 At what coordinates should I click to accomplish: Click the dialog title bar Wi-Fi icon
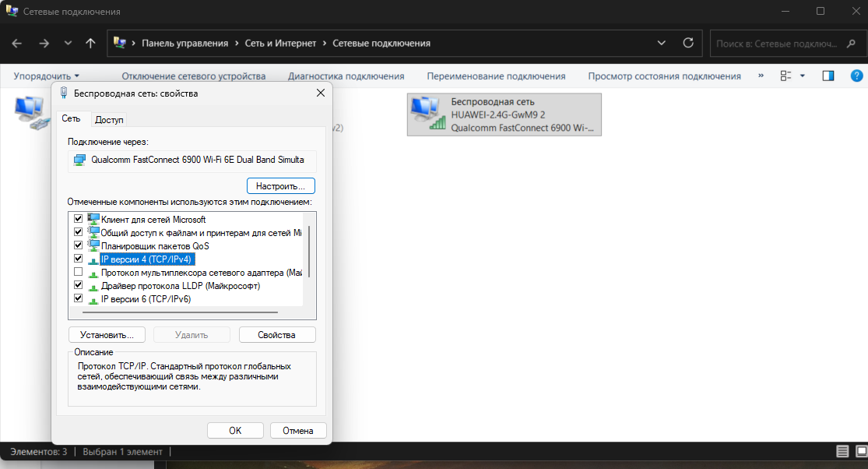pyautogui.click(x=64, y=93)
